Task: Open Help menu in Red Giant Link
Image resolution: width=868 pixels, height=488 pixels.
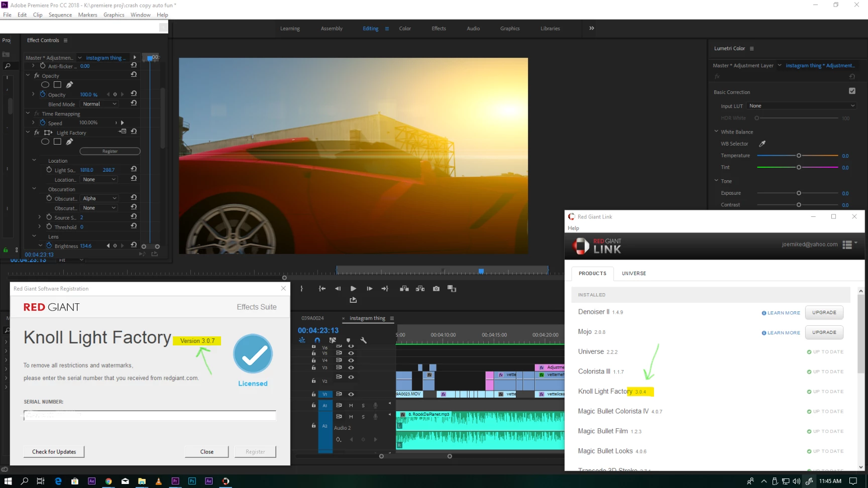Action: click(573, 228)
